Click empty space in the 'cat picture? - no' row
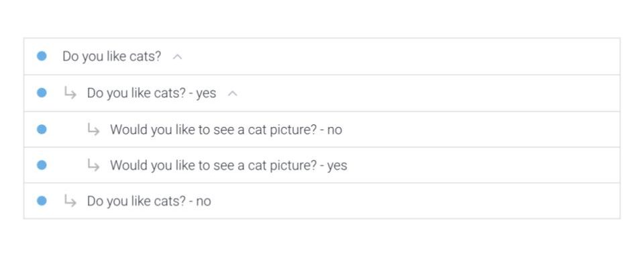This screenshot has height=256, width=644. [480, 129]
